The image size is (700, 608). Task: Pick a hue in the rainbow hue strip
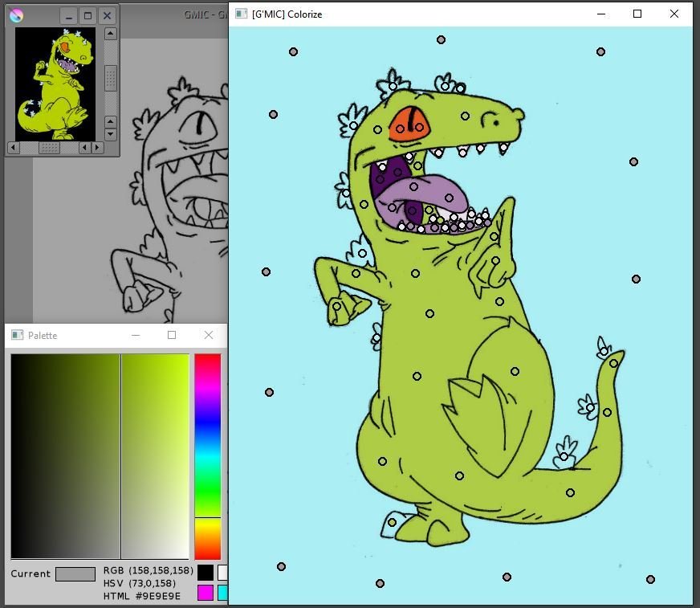(x=208, y=456)
